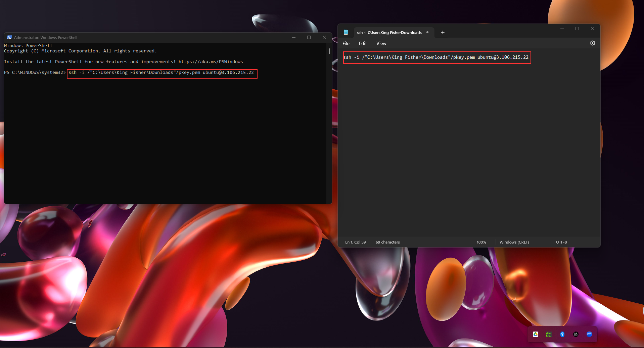Click the PowerShell icon in title bar
Image resolution: width=644 pixels, height=348 pixels.
(9, 37)
